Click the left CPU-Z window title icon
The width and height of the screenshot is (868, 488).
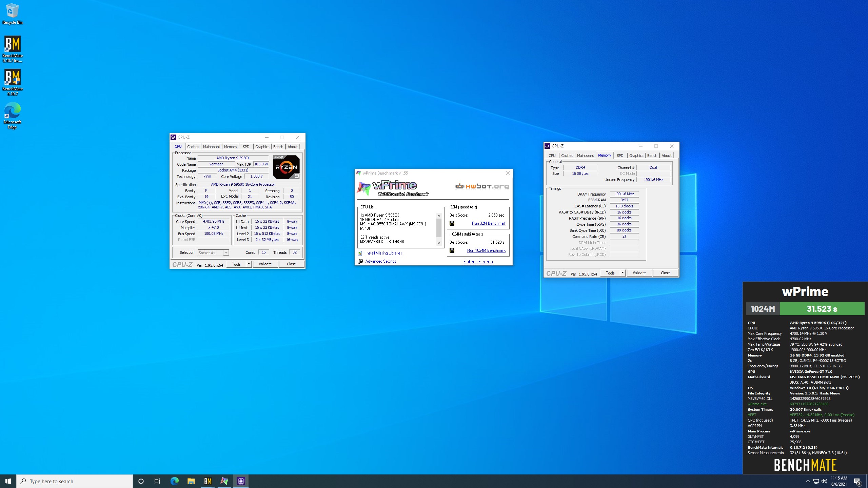pyautogui.click(x=173, y=137)
